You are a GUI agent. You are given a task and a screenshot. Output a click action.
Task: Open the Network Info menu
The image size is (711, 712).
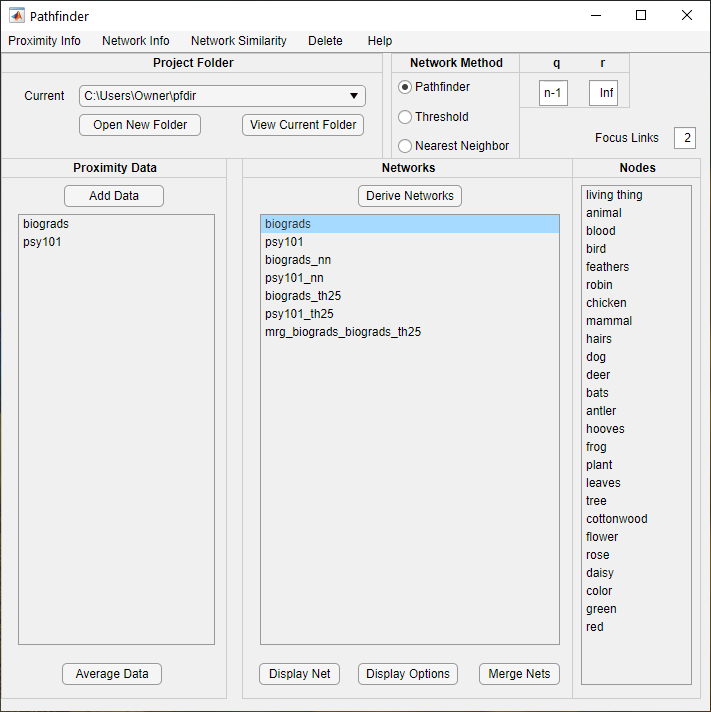[135, 41]
